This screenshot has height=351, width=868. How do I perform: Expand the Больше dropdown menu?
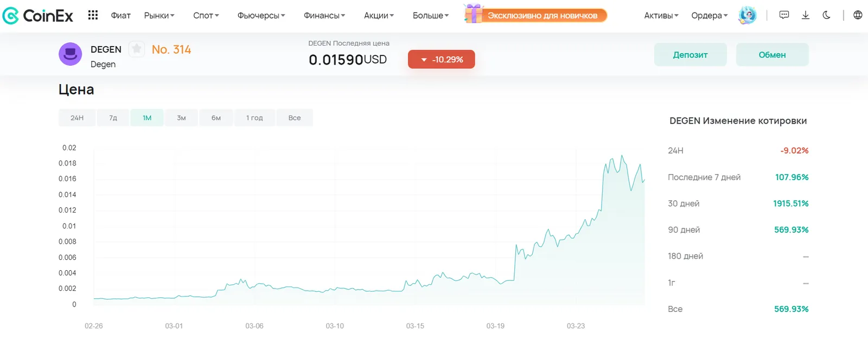coord(431,16)
